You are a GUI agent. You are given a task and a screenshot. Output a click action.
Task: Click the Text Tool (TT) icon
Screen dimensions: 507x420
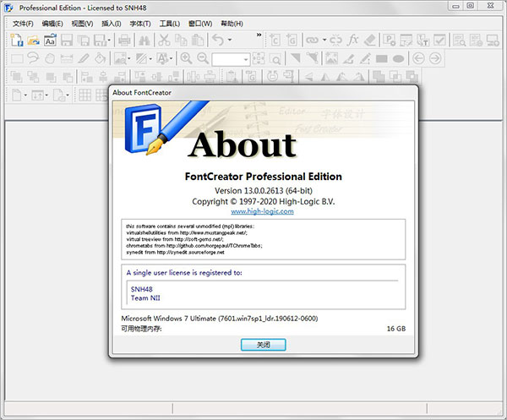coord(423,40)
